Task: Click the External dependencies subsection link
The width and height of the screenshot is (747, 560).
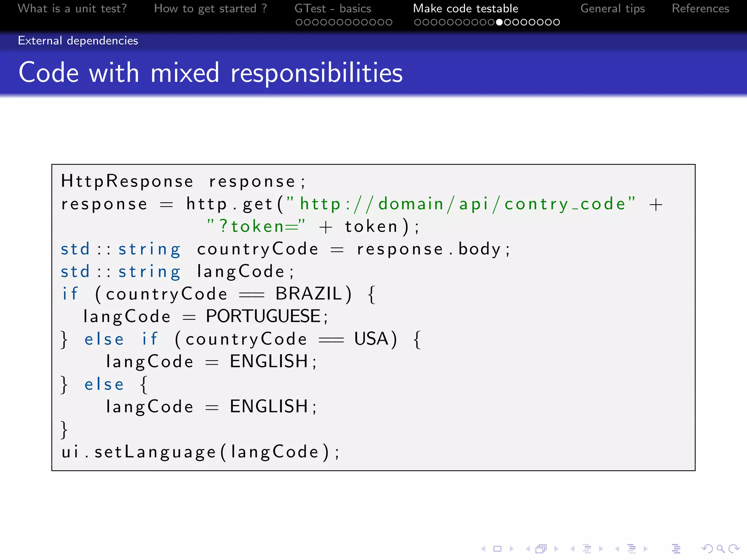Action: [78, 40]
